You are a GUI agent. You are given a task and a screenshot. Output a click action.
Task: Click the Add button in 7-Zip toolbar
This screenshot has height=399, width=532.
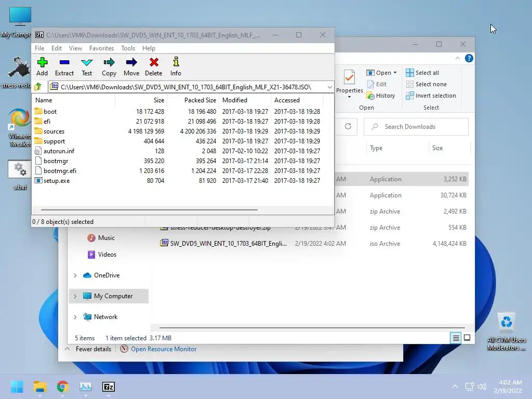(42, 67)
